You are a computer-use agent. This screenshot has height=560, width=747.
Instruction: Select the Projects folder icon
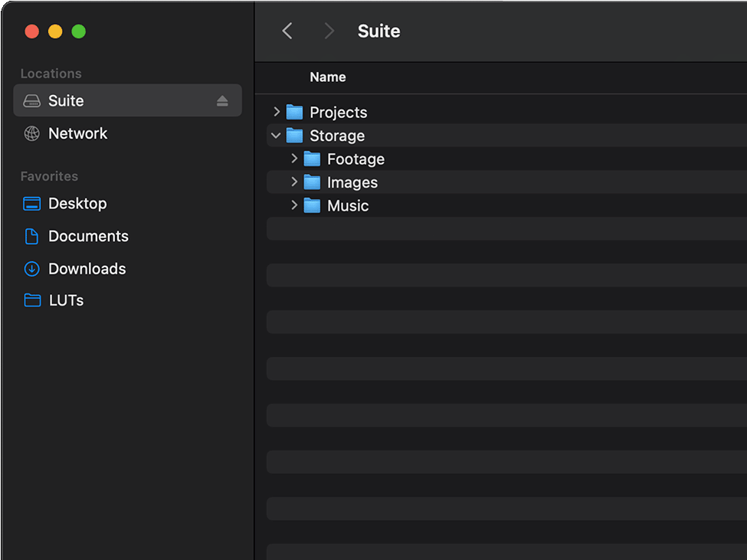coord(295,112)
